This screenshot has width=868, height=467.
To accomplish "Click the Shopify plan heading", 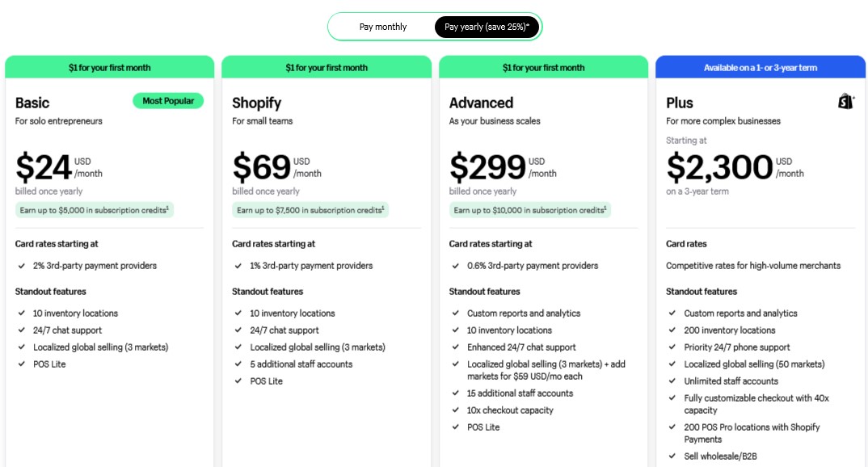I will (257, 103).
